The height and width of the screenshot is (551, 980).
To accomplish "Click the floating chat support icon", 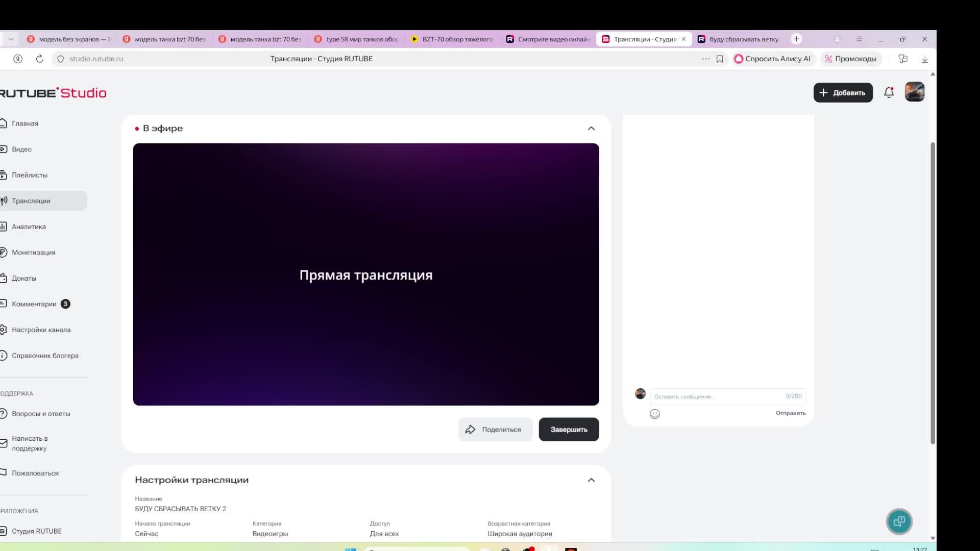I will [899, 521].
